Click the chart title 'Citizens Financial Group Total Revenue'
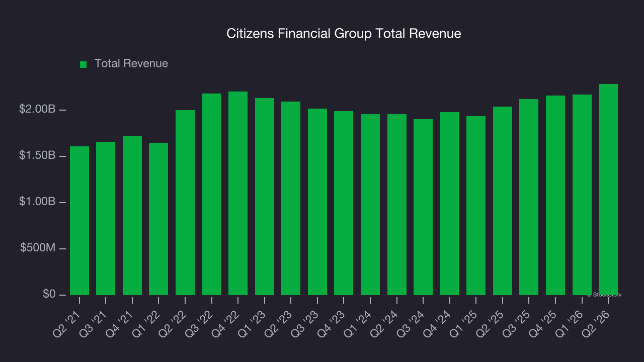644x362 pixels. click(x=344, y=34)
